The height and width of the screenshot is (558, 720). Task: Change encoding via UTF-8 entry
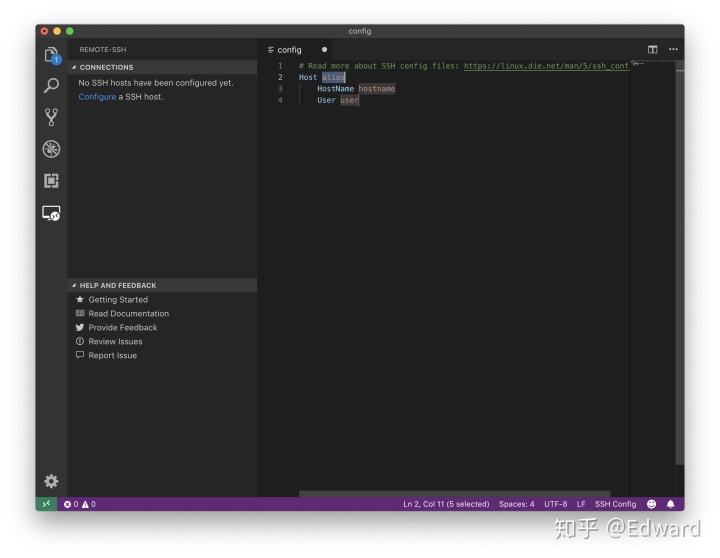pos(556,504)
